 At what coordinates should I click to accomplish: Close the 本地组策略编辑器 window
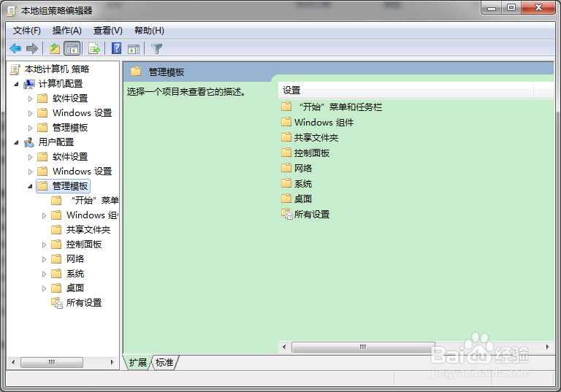[x=538, y=8]
